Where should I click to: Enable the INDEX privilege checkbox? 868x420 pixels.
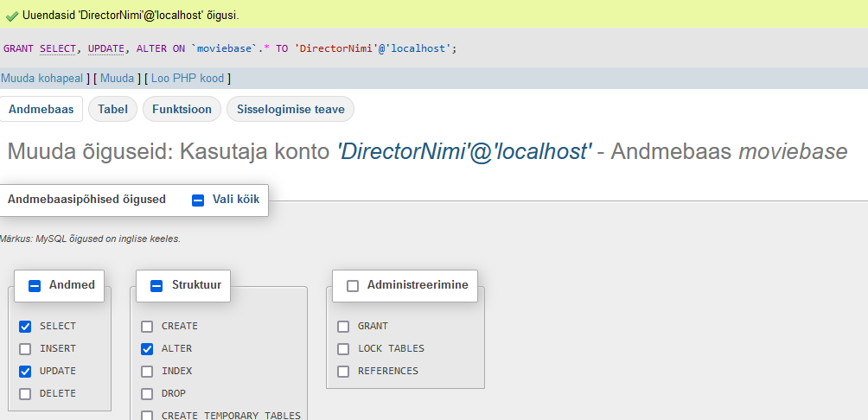147,372
